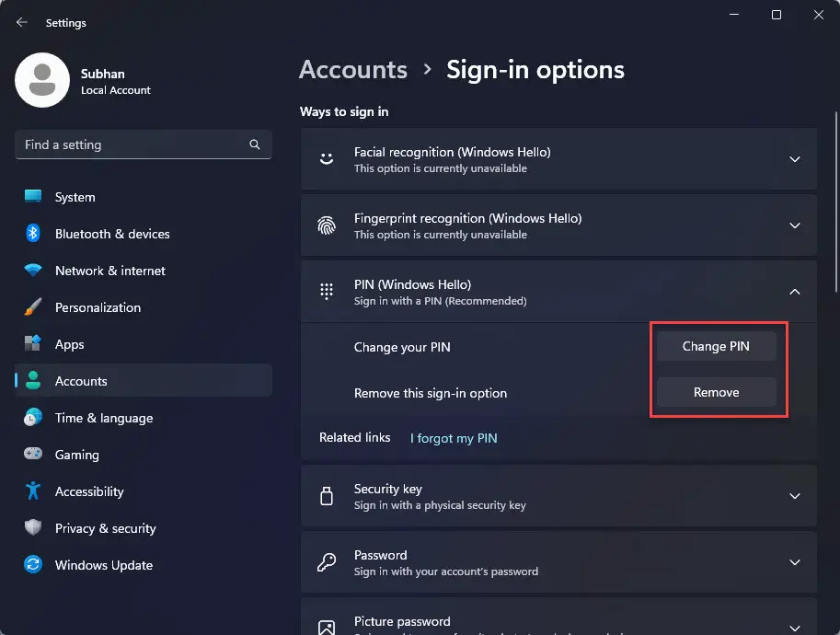Click the Change PIN button
The width and height of the screenshot is (840, 635).
[x=716, y=346]
